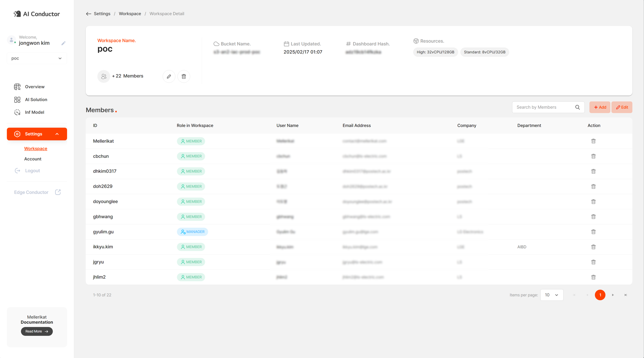Click the pencil icon to edit the workspace
This screenshot has width=644, height=358.
pos(169,76)
